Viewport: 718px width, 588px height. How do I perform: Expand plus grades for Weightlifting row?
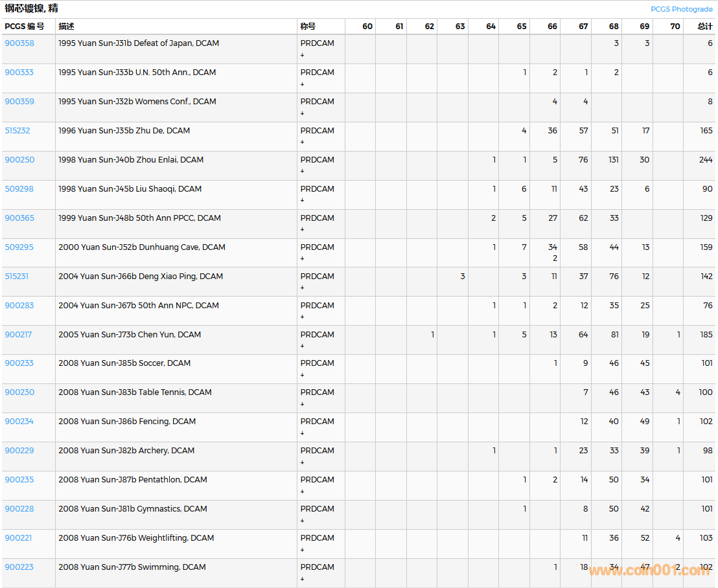pyautogui.click(x=302, y=550)
